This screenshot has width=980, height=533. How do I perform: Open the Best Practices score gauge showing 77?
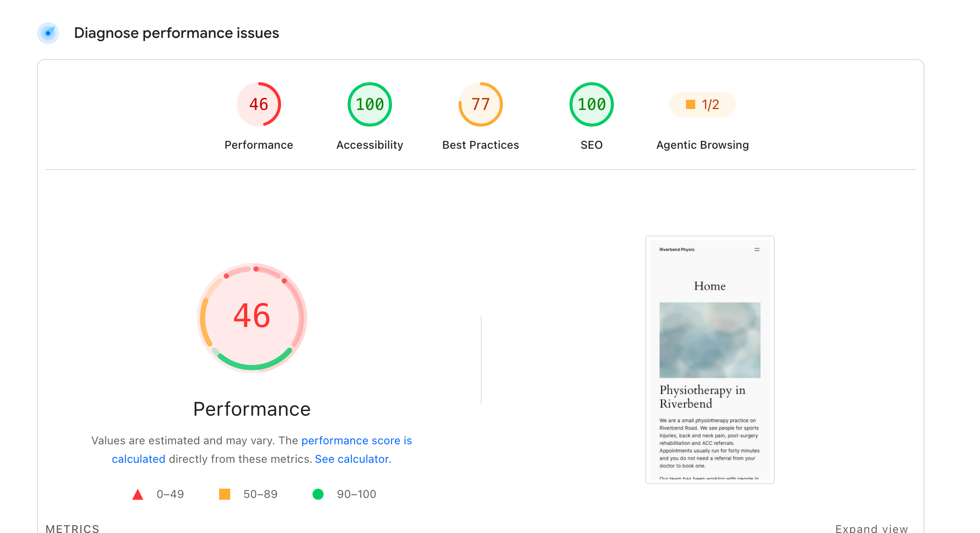click(x=481, y=104)
